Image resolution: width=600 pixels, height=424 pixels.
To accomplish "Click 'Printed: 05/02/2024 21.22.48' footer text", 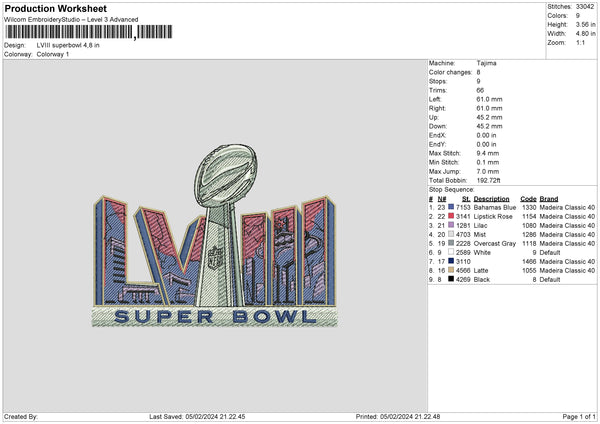I will (x=398, y=416).
